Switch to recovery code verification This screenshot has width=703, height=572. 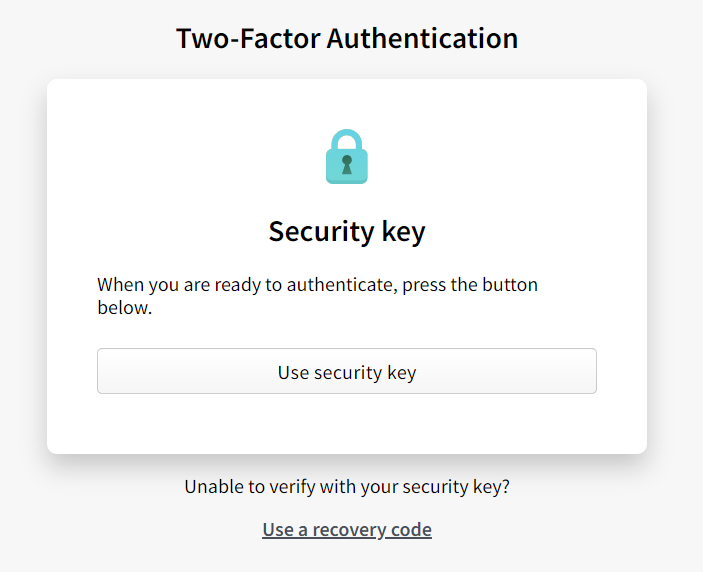tap(347, 529)
